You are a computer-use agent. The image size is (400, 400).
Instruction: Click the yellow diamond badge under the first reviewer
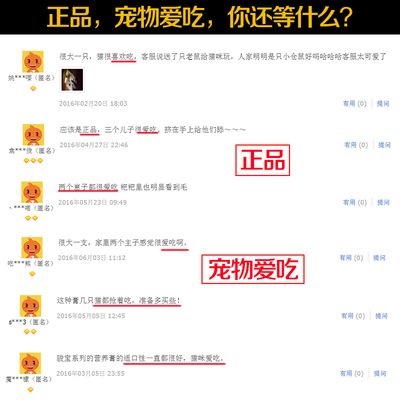point(33,89)
